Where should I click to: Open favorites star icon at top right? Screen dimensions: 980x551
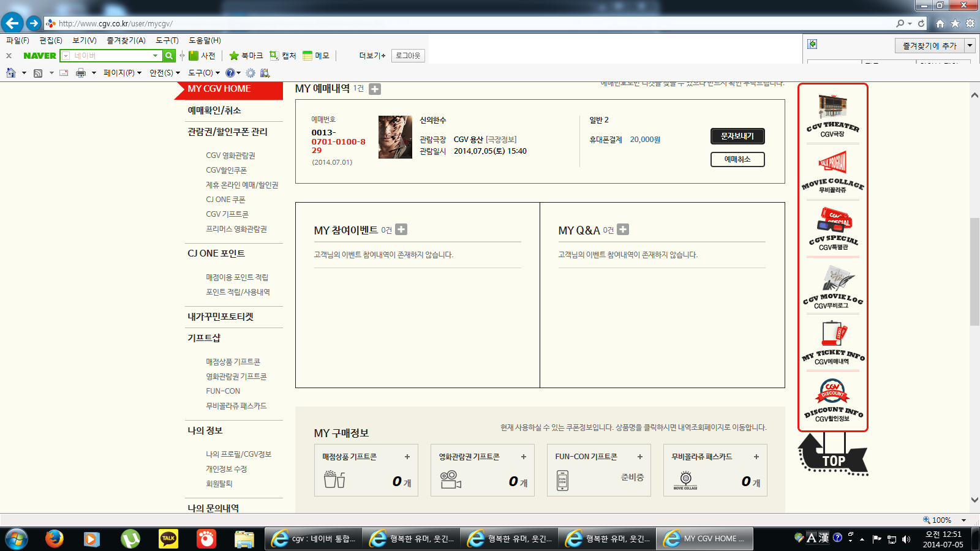[x=955, y=23]
